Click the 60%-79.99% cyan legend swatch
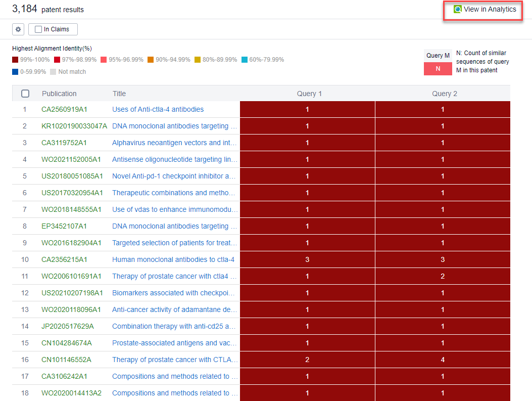 (x=245, y=60)
